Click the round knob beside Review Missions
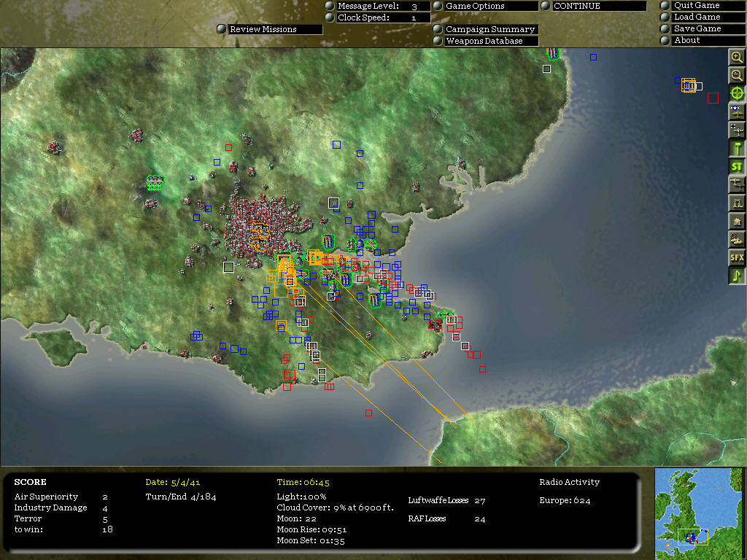The image size is (747, 560). click(221, 29)
